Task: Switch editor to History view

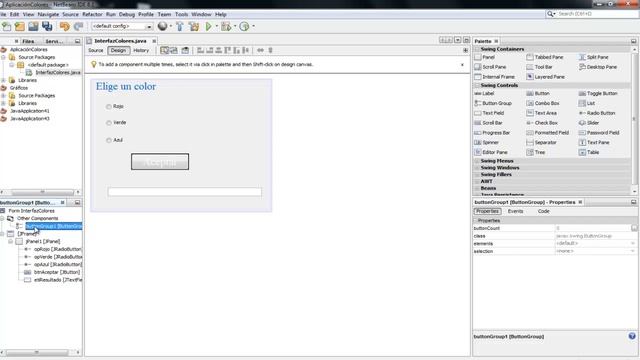Action: pos(141,51)
